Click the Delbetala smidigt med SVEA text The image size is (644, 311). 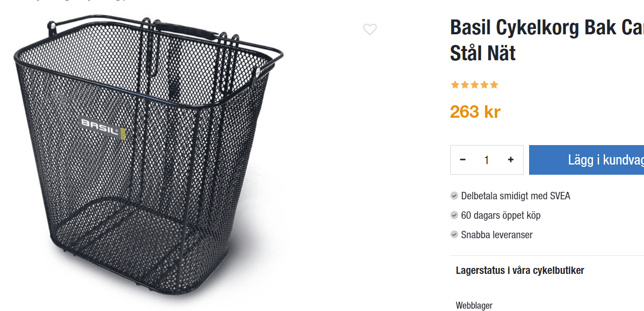coord(516,196)
